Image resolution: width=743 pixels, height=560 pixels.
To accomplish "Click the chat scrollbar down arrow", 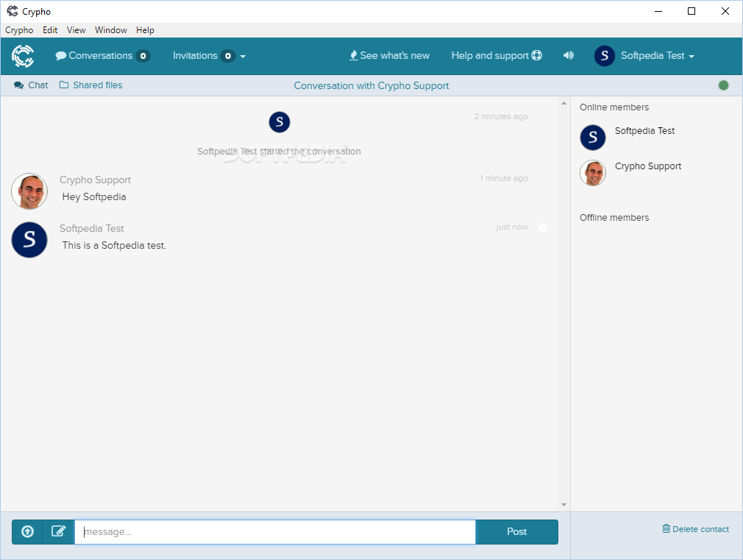I will [x=564, y=505].
